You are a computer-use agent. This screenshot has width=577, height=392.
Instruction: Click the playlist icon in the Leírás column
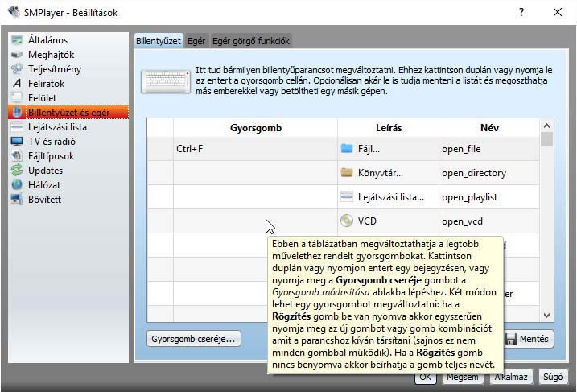coord(347,197)
